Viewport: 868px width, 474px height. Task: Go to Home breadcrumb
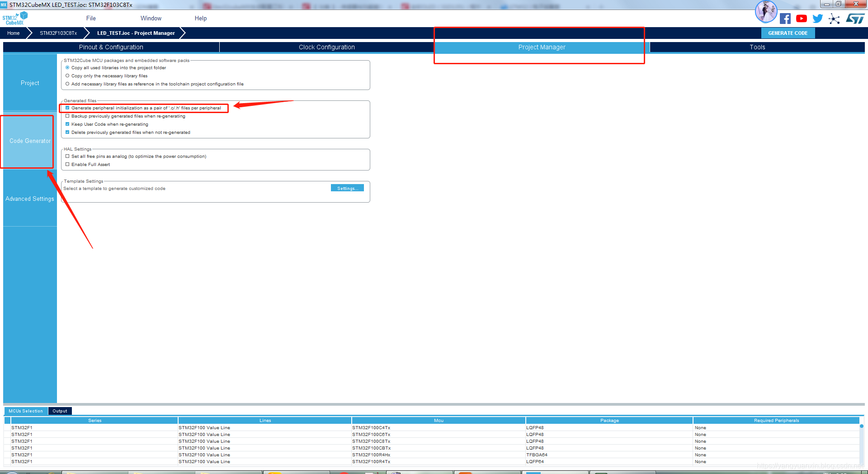click(x=14, y=33)
